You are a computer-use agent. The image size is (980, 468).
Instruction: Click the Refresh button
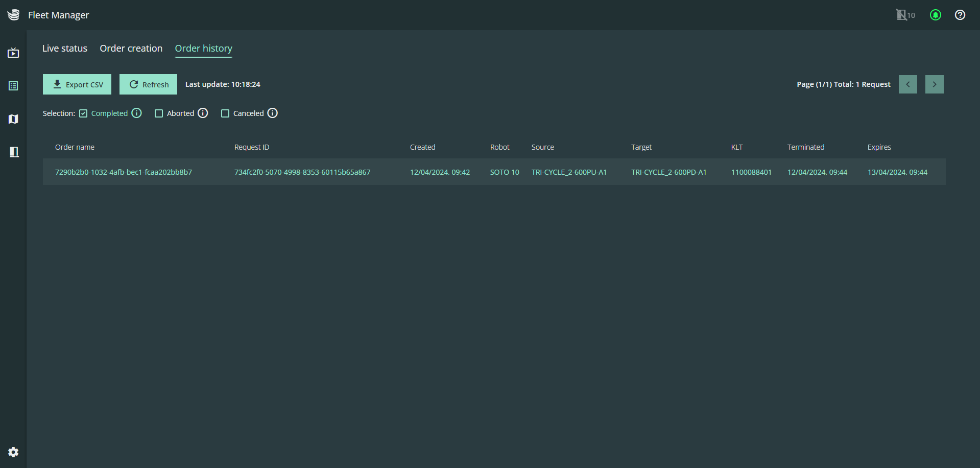coord(148,84)
